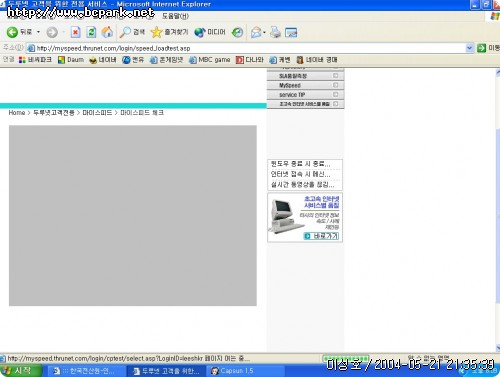
Task: Open the Windows 시작 Start button
Action: [x=21, y=371]
